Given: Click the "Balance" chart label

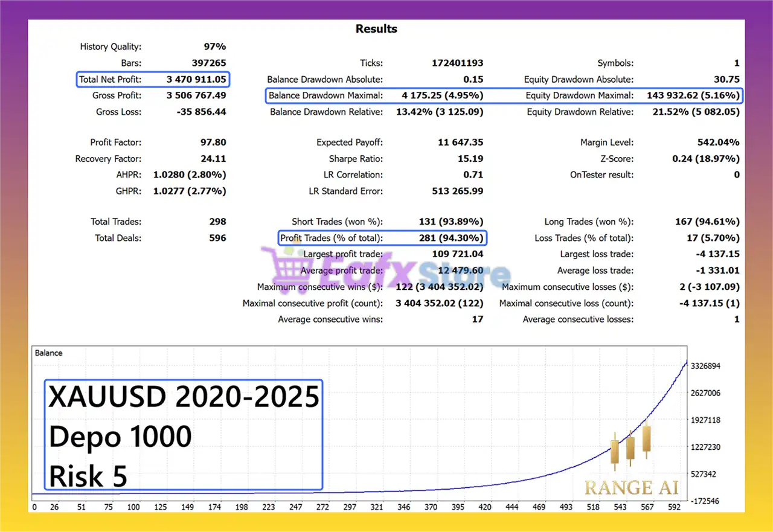Looking at the screenshot, I should [48, 353].
